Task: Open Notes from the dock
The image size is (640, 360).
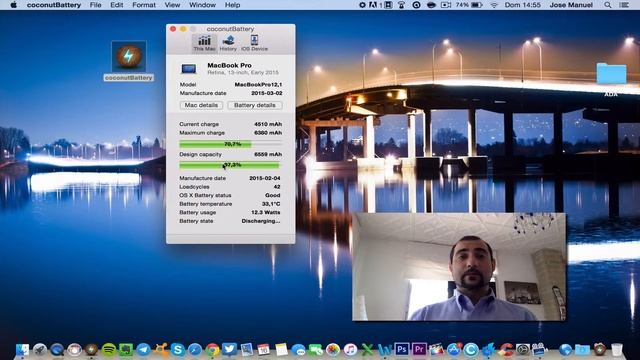Action: tap(281, 349)
